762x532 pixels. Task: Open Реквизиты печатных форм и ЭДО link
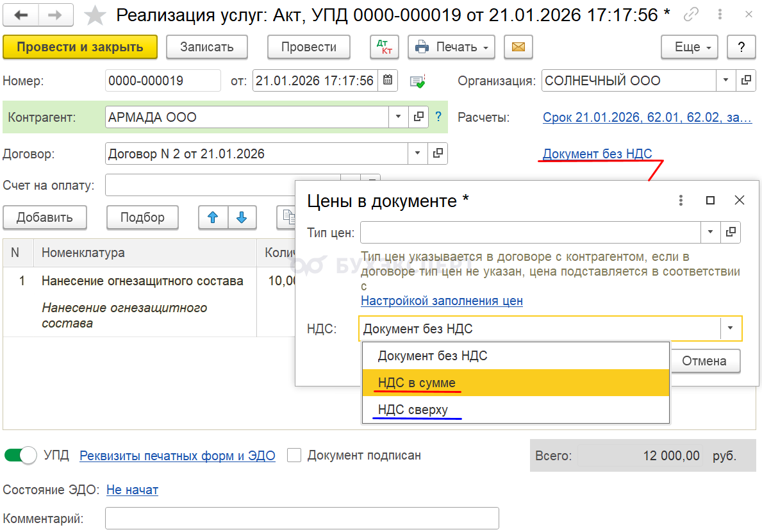pos(178,456)
